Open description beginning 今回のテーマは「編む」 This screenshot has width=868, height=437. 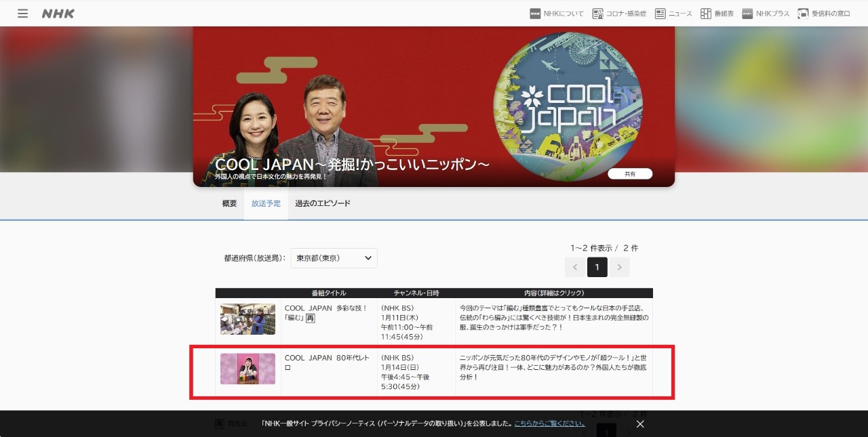point(554,317)
